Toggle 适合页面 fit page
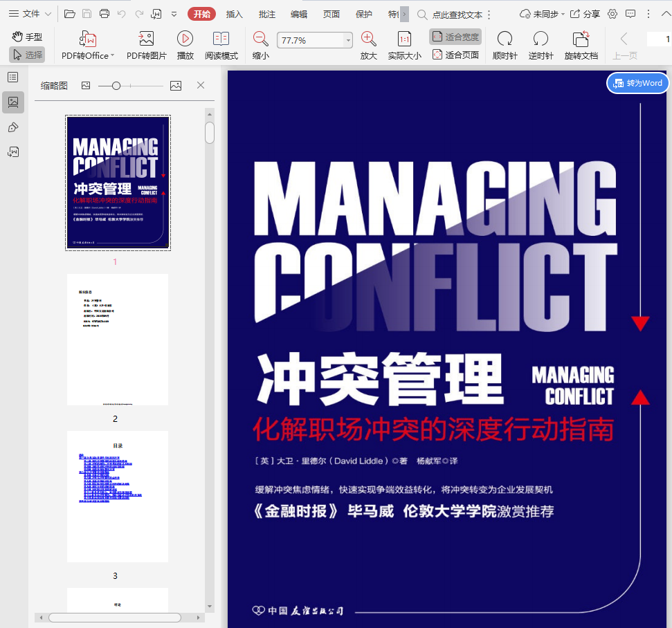This screenshot has height=628, width=672. (x=455, y=55)
